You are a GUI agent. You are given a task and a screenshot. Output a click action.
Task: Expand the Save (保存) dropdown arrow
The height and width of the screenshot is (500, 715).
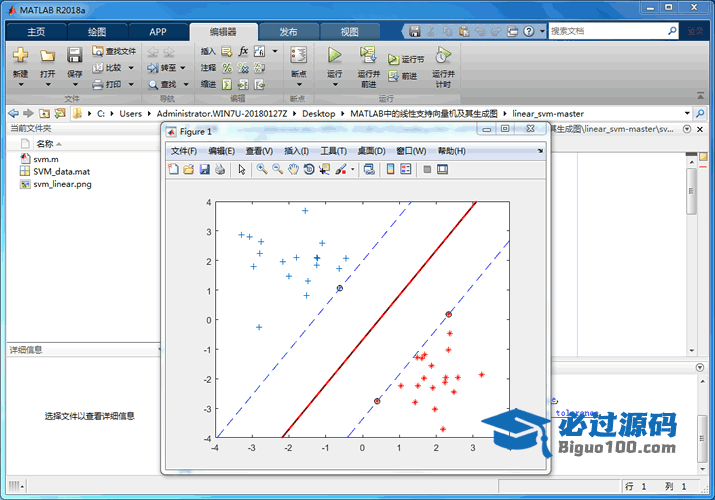pyautogui.click(x=74, y=84)
